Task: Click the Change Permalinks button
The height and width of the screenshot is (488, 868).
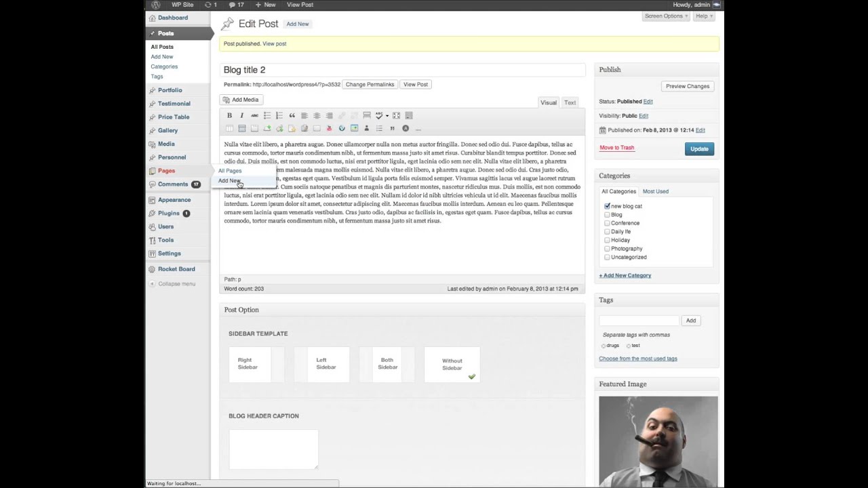Action: (x=370, y=85)
